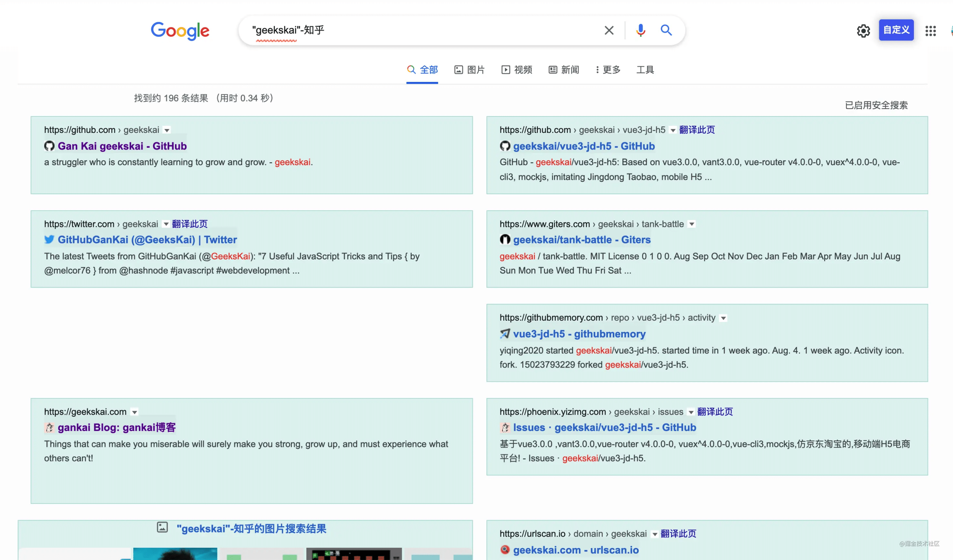Expand dropdown arrow after github.com vue3-jd-h5 URL
Viewport: 953px width, 560px height.
tap(673, 131)
